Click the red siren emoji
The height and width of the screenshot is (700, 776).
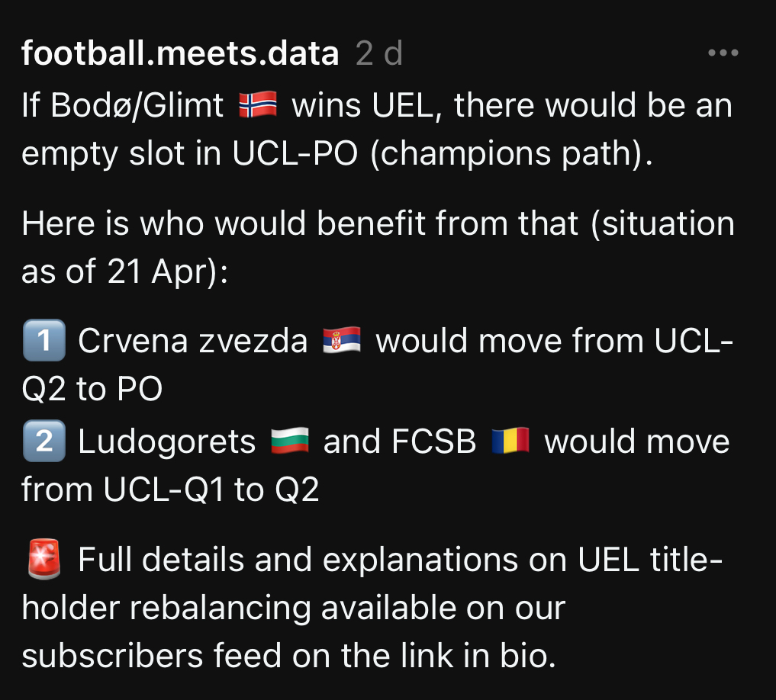[44, 561]
